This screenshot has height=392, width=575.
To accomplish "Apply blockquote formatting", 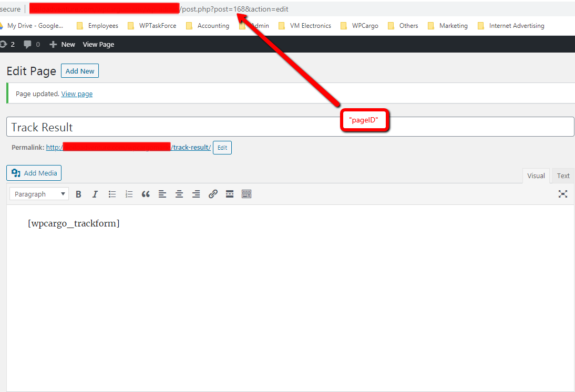I will point(146,194).
